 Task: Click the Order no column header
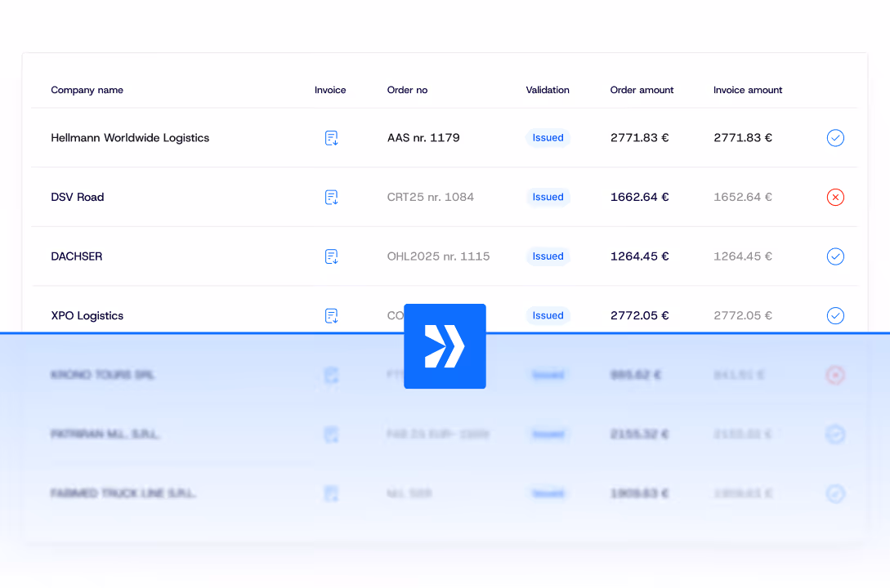408,90
